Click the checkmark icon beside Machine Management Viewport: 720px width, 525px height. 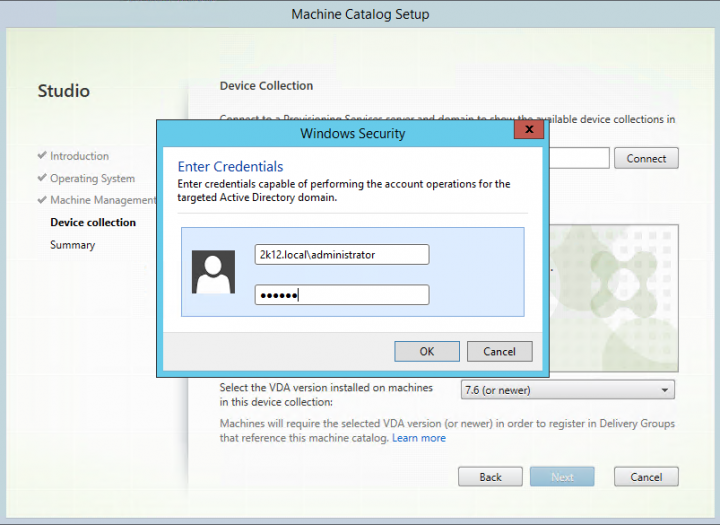point(42,200)
